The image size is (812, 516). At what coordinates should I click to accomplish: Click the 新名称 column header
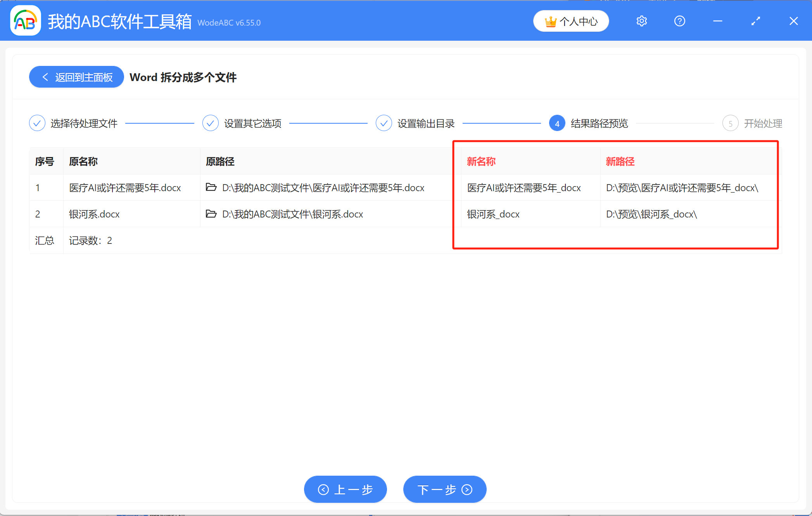coord(481,161)
